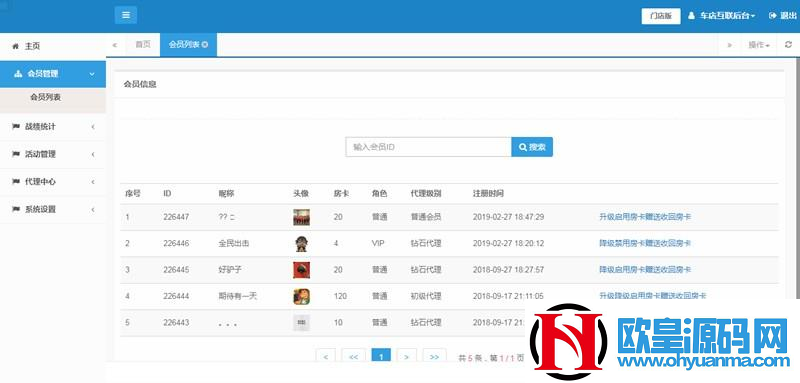Click the 代理级别 column header

426,194
